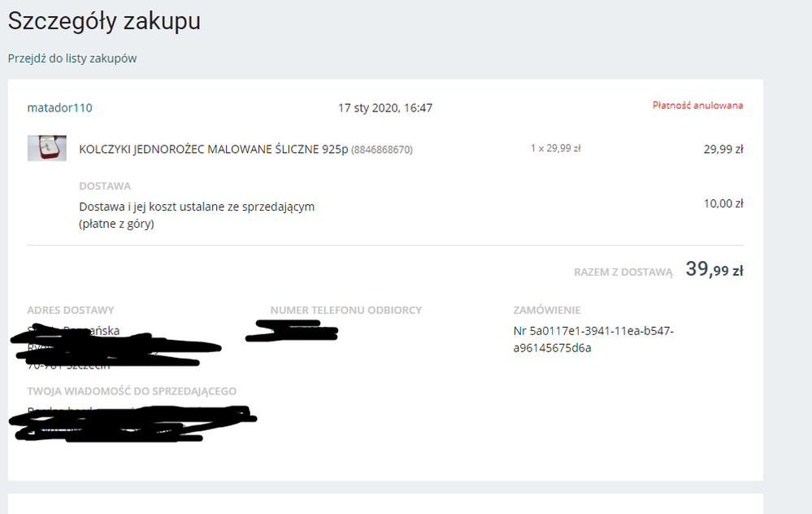812x514 pixels.
Task: Click the 'RAZEM Z DOSTAWĄ' label
Action: [x=623, y=273]
